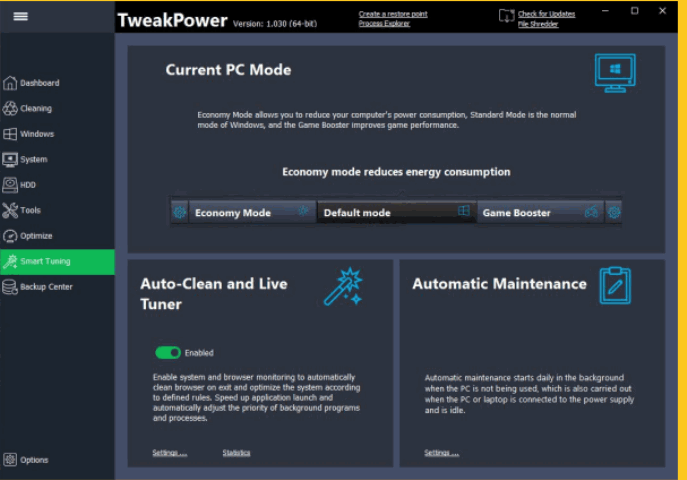Screen dimensions: 687x480
Task: Open the Statistics link
Action: click(x=236, y=453)
